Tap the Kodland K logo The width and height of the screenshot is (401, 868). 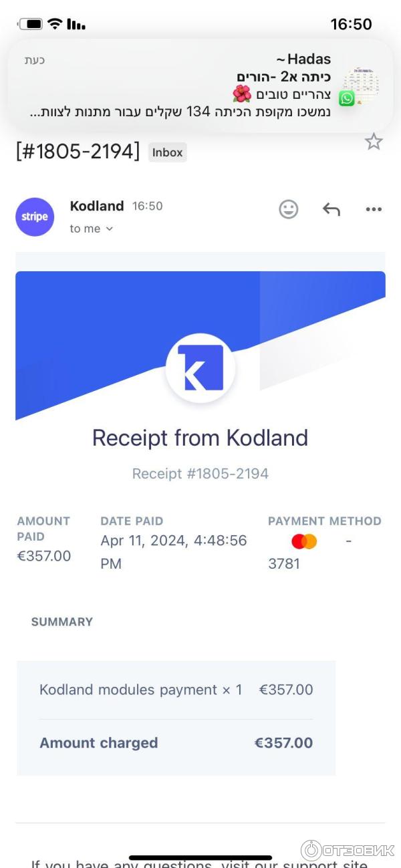coord(200,368)
